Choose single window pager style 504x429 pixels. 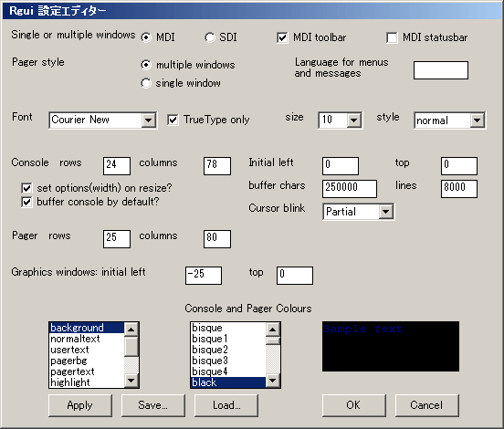(x=146, y=83)
